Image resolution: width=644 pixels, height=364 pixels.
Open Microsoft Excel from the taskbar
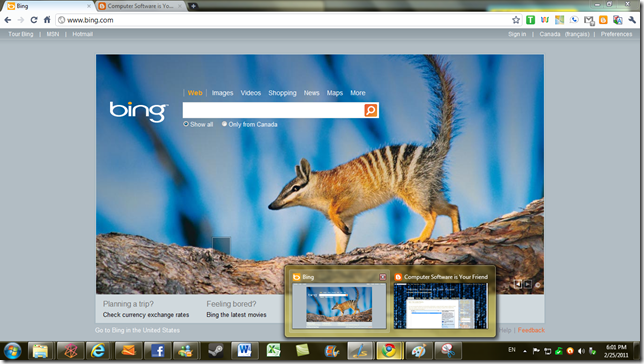(x=273, y=351)
